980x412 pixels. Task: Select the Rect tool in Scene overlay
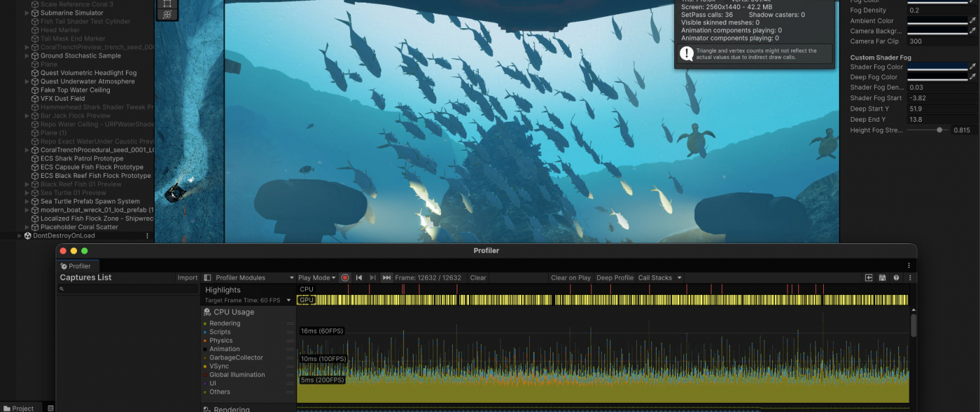(167, 3)
